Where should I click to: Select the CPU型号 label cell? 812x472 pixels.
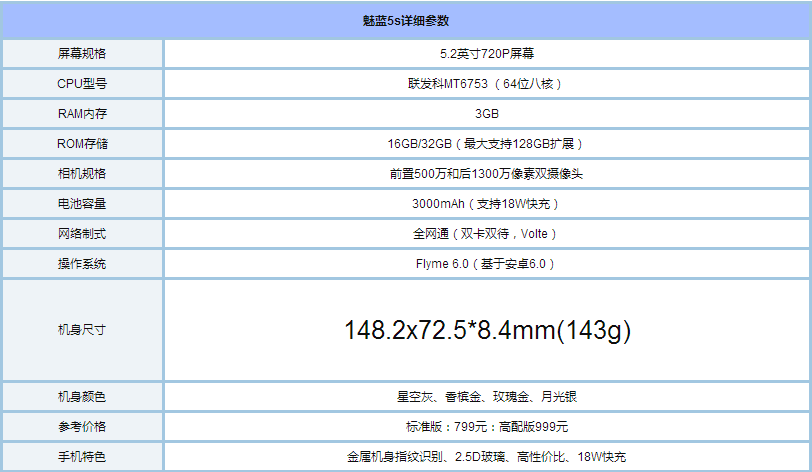coord(82,83)
